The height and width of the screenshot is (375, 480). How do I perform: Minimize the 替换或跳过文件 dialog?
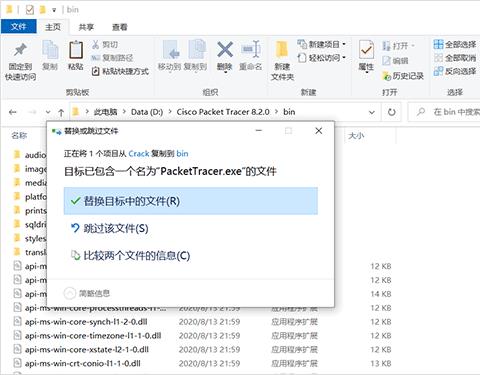(259, 131)
